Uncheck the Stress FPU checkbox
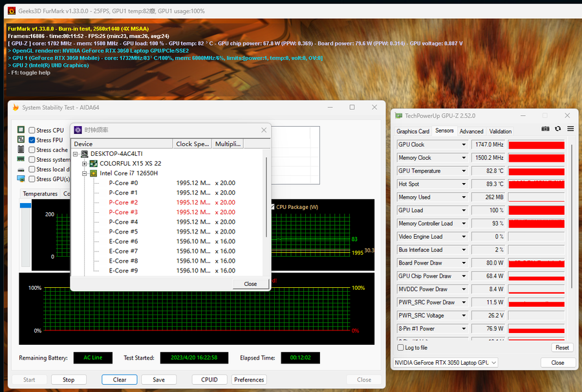This screenshot has height=392, width=582. 32,140
